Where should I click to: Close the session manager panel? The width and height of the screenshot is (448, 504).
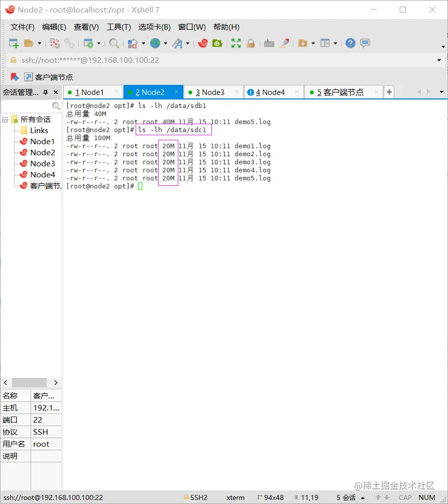point(56,92)
